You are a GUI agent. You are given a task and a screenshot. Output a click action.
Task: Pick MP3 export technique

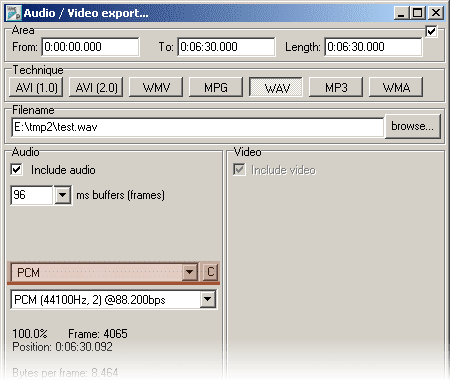point(336,88)
